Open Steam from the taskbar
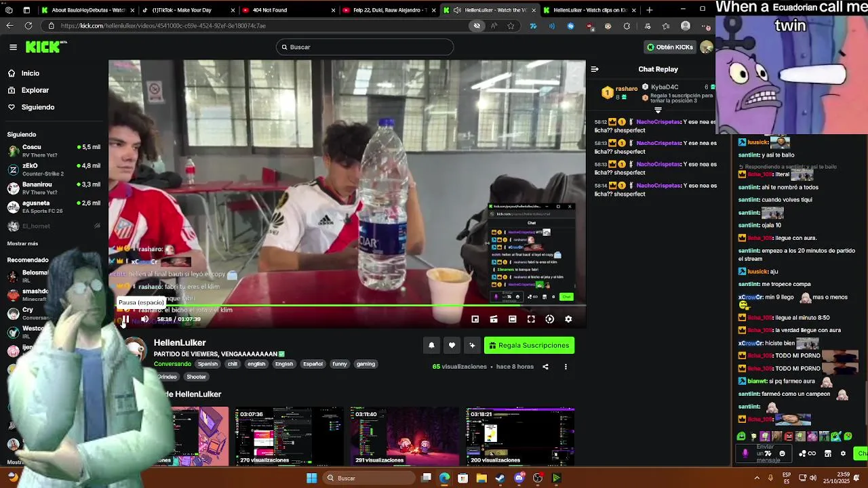This screenshot has height=488, width=868. tap(500, 478)
